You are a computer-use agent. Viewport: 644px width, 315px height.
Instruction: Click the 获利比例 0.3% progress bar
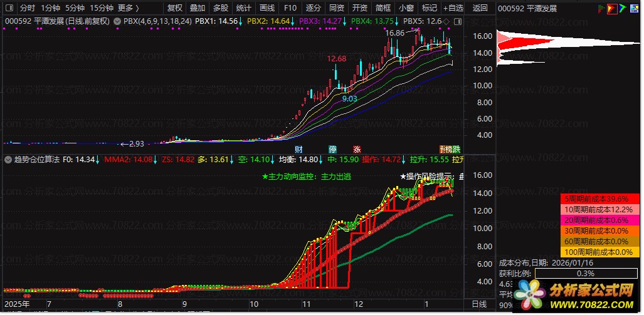(x=585, y=274)
